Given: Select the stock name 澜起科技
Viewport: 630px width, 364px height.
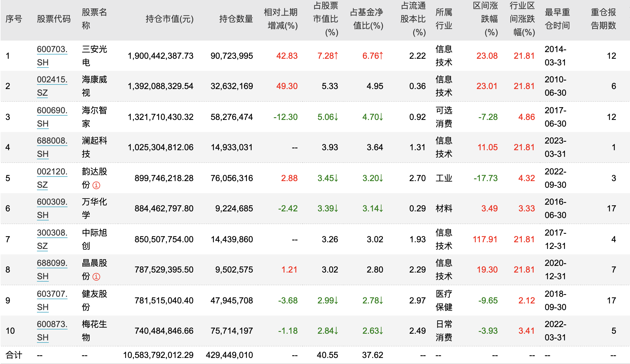Looking at the screenshot, I should [x=94, y=147].
